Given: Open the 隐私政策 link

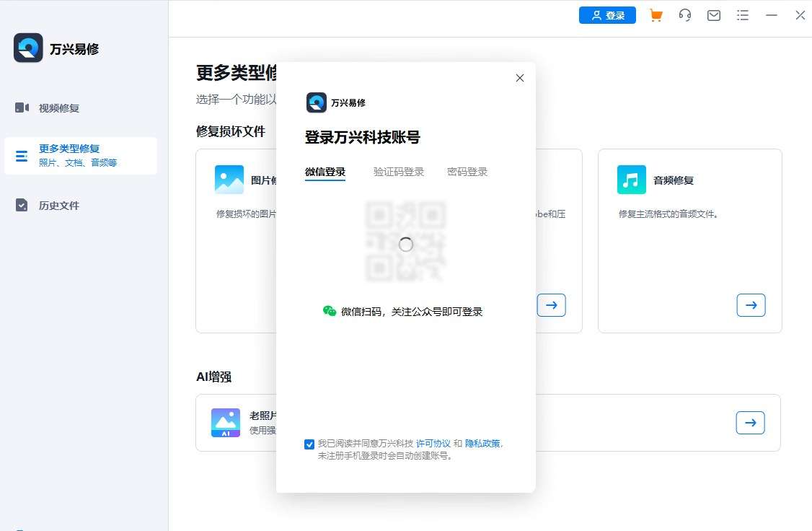Looking at the screenshot, I should click(482, 444).
